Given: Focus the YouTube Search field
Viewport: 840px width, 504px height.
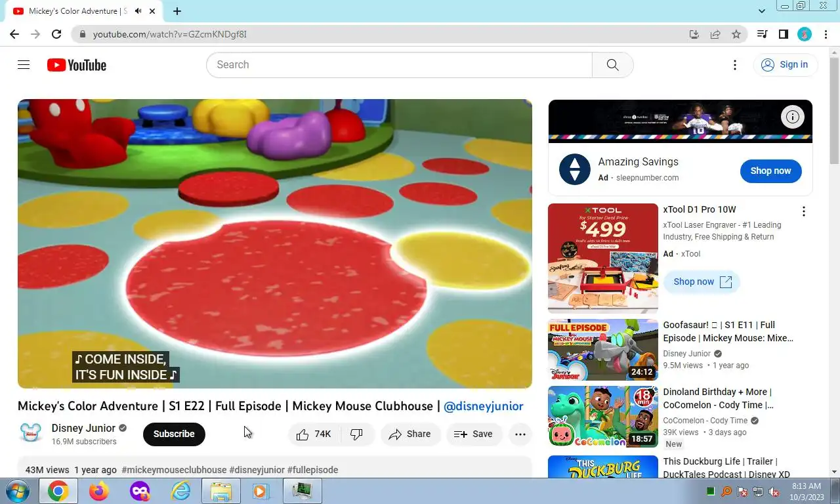Looking at the screenshot, I should (x=399, y=65).
